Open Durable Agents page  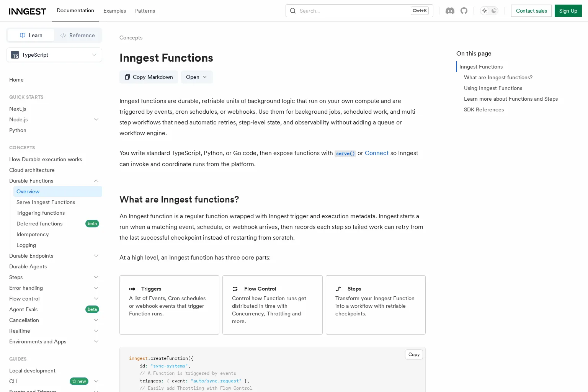click(x=28, y=266)
